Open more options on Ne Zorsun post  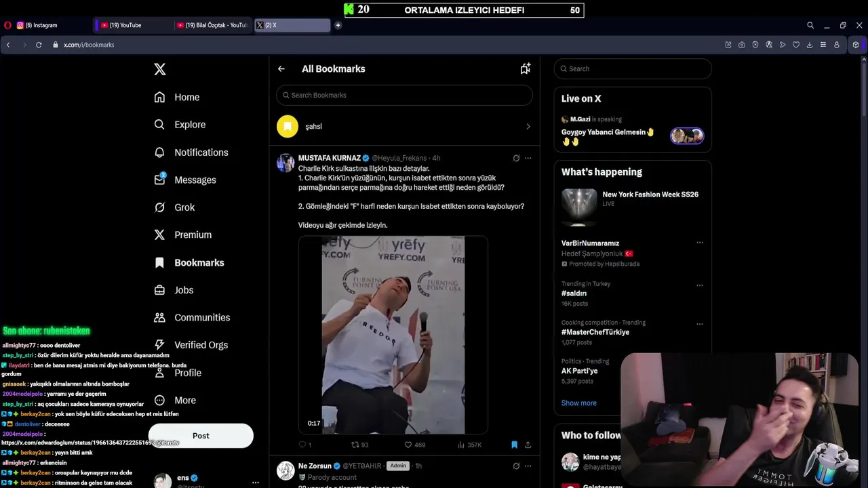click(x=528, y=466)
